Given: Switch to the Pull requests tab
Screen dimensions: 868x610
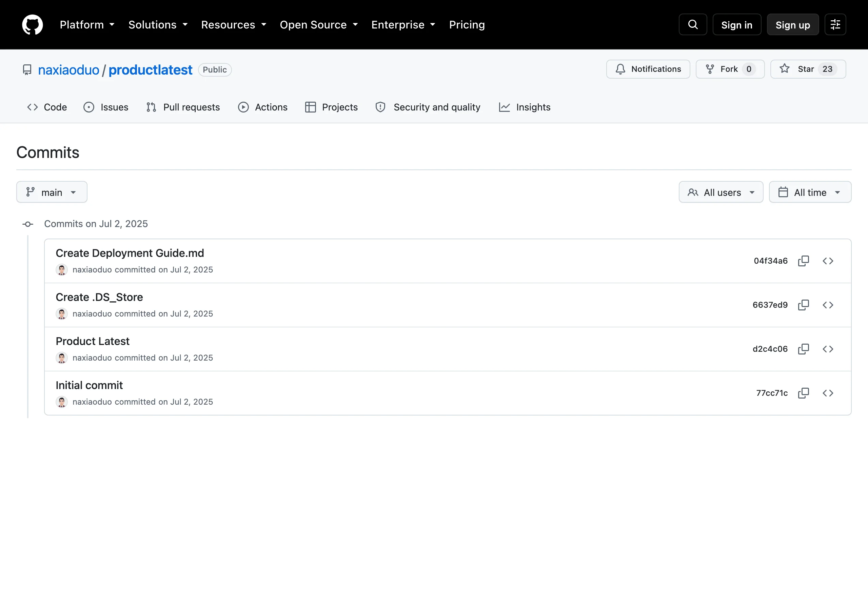Looking at the screenshot, I should coord(183,107).
